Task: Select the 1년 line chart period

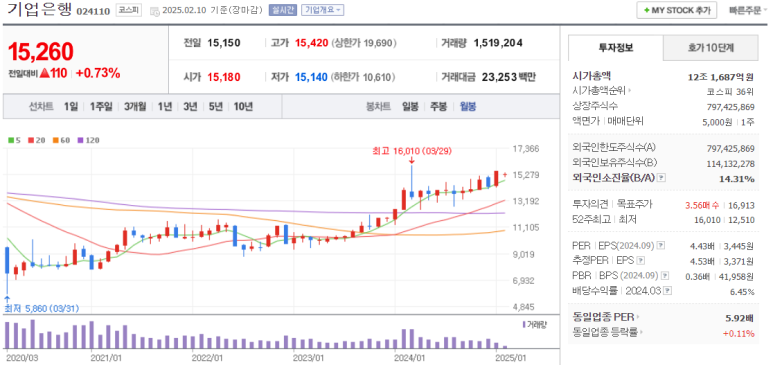Action: pos(165,107)
